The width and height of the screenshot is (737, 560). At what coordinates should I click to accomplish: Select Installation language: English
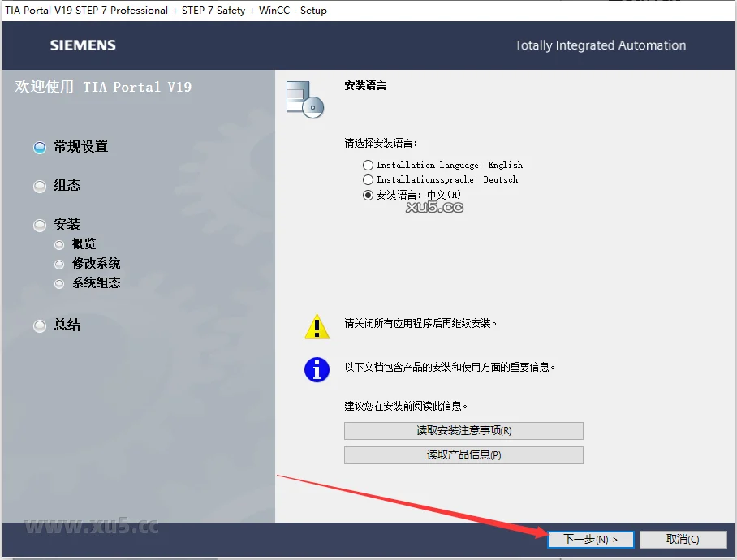point(368,164)
